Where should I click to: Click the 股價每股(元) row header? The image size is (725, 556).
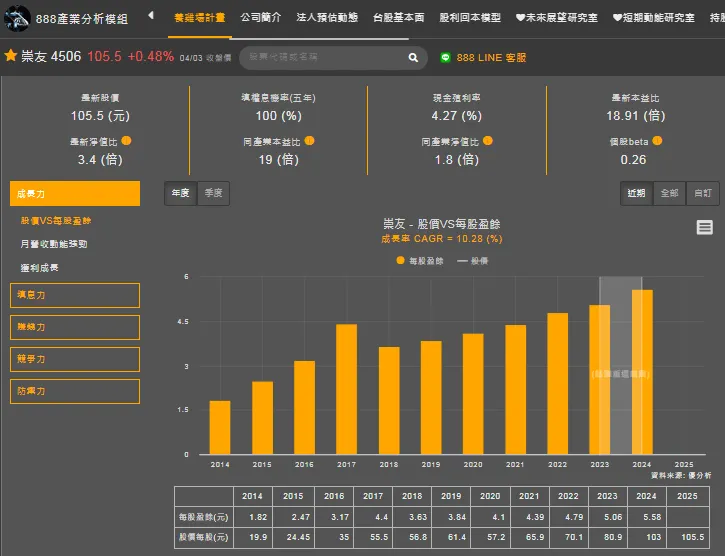204,537
